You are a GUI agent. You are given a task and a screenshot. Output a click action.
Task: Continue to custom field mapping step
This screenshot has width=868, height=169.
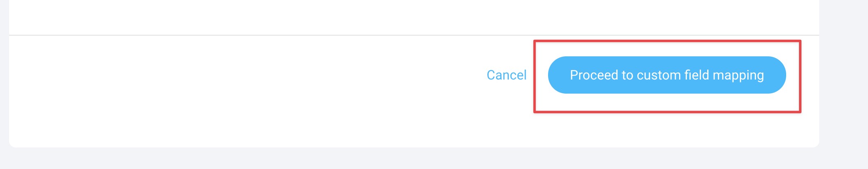tap(667, 75)
